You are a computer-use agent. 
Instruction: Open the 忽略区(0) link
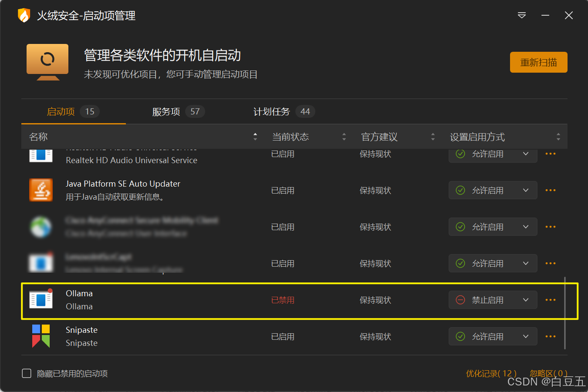548,373
